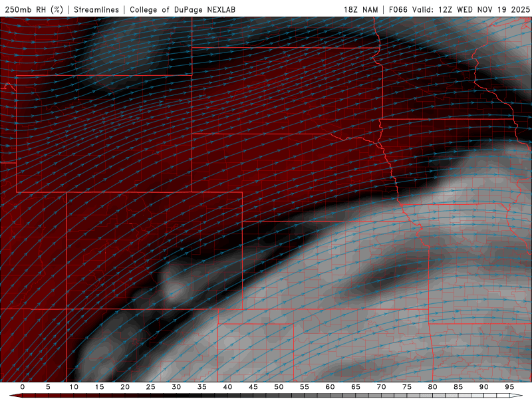Click the "70" label on the color scale
This screenshot has height=399, width=532.
click(x=381, y=387)
